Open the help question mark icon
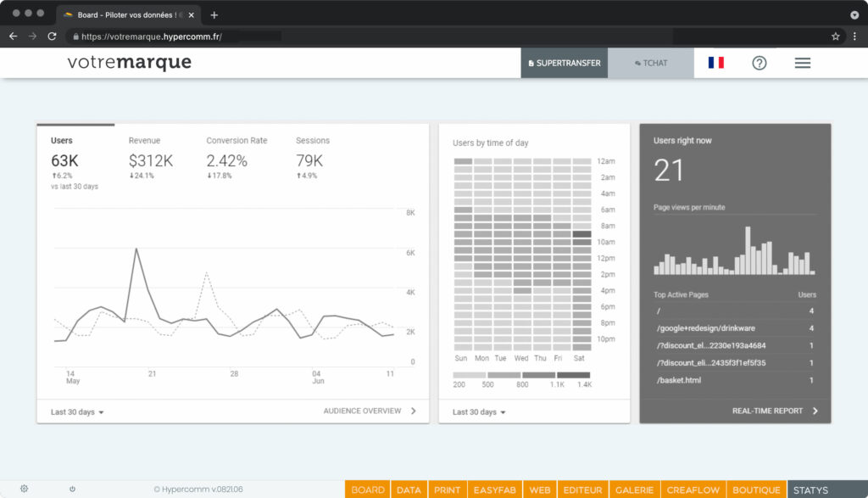This screenshot has width=868, height=498. coord(759,63)
